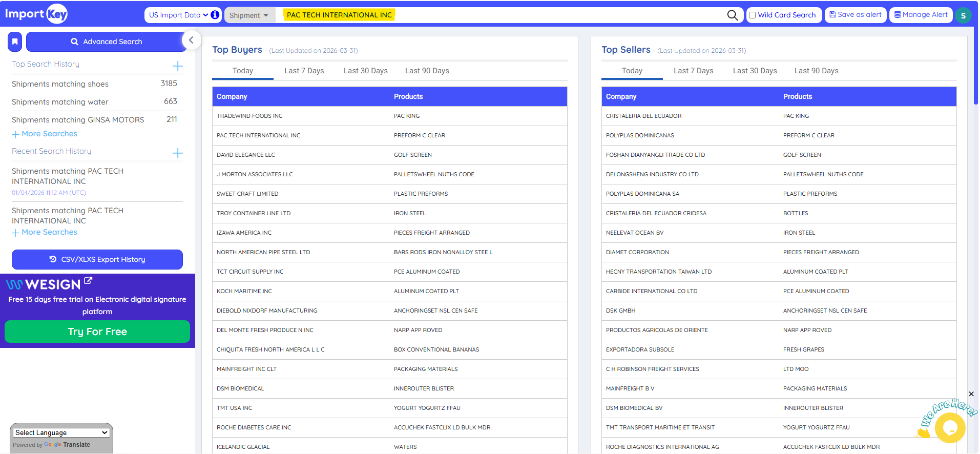980x454 pixels.
Task: Open the chat support bubble
Action: coord(950,427)
